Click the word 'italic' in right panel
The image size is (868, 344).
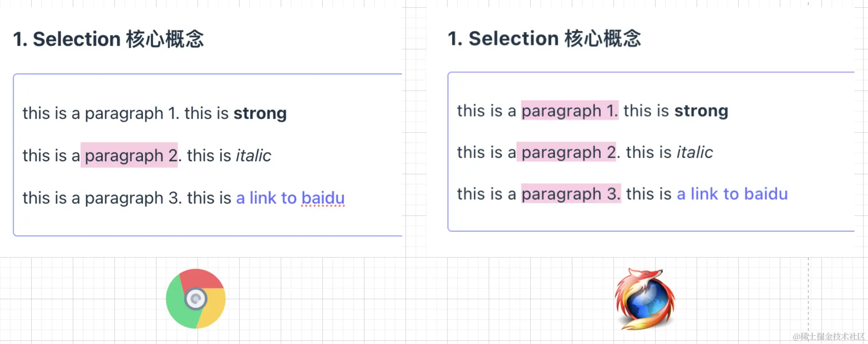point(694,153)
